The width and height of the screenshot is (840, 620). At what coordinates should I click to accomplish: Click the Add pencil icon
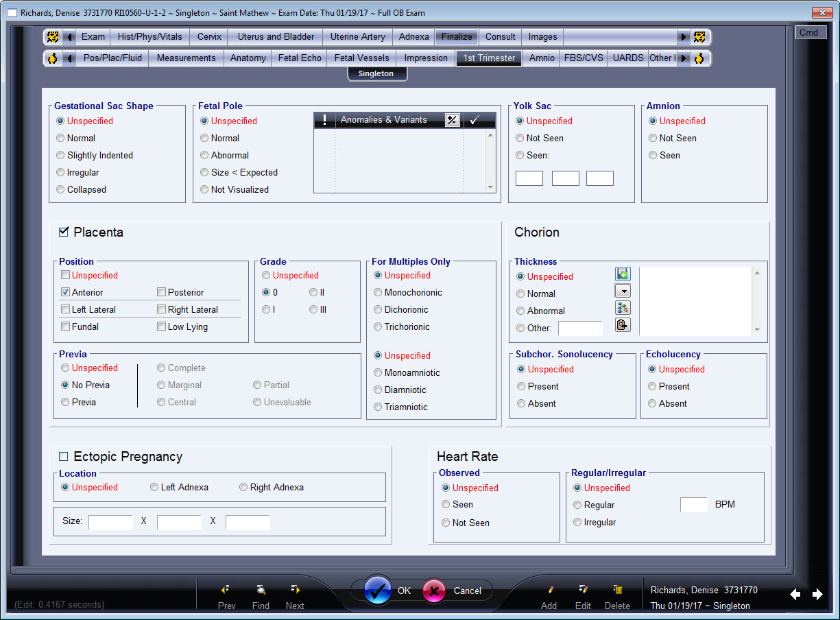tap(549, 589)
